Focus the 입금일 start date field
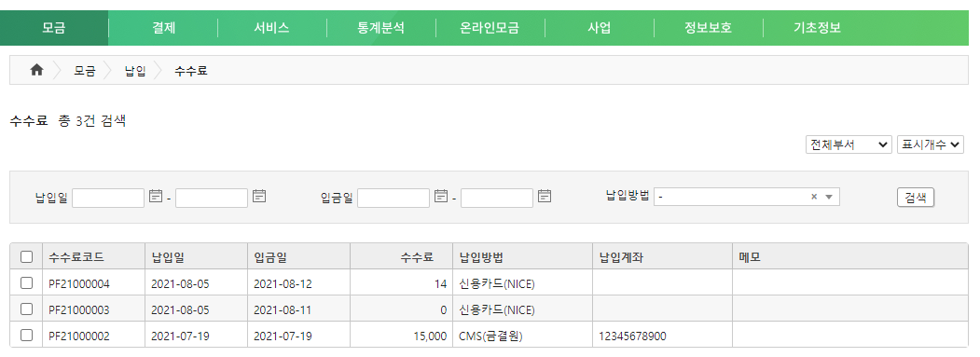Image resolution: width=980 pixels, height=357 pixels. [x=393, y=198]
